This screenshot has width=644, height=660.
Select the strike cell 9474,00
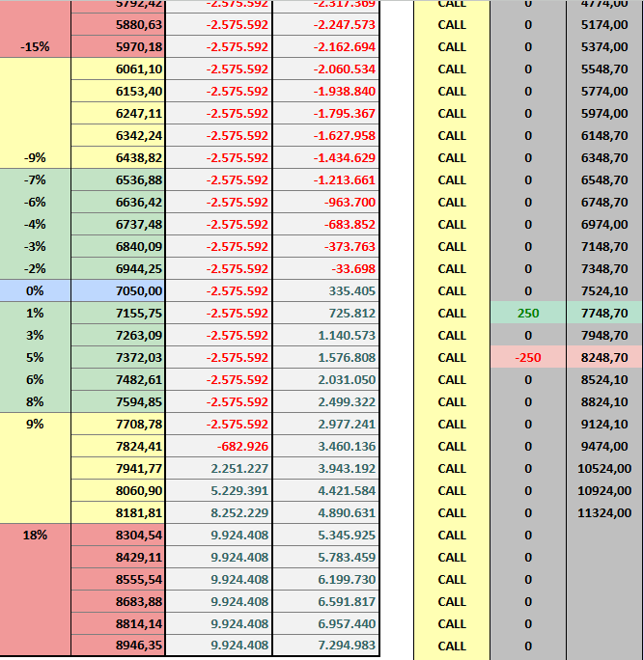click(x=604, y=446)
